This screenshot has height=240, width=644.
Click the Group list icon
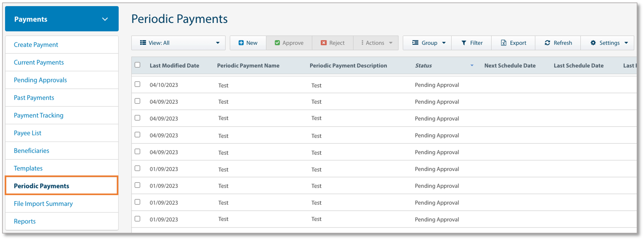(x=415, y=43)
